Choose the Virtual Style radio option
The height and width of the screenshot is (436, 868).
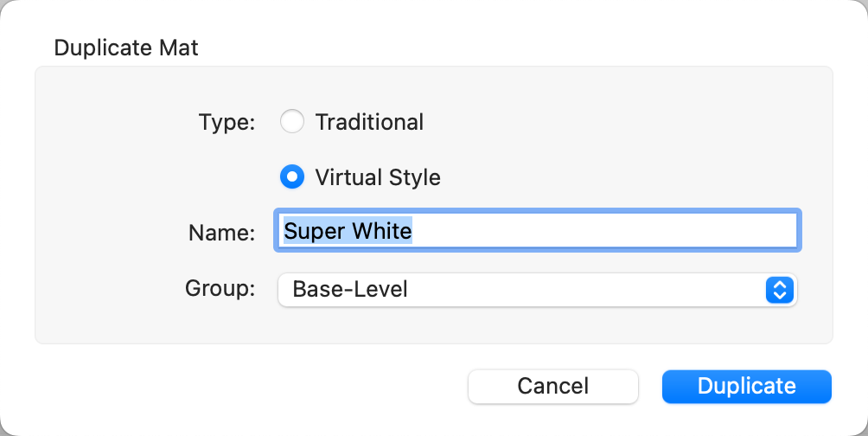pos(292,177)
